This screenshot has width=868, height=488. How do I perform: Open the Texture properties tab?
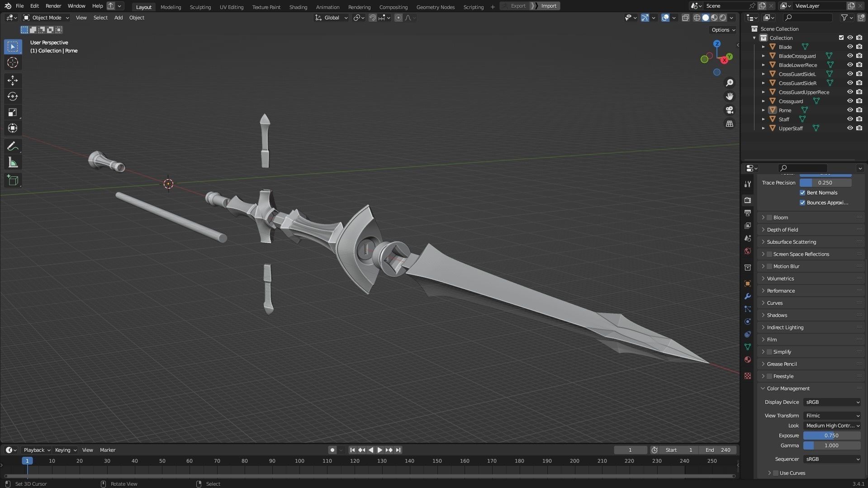(x=748, y=376)
